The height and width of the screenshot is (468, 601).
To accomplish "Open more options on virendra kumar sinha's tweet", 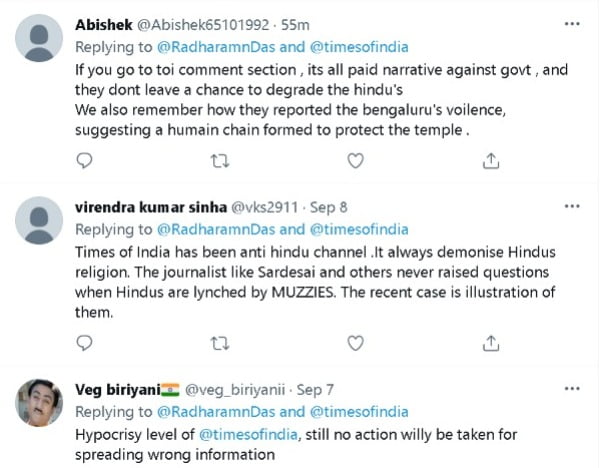I will tap(571, 207).
